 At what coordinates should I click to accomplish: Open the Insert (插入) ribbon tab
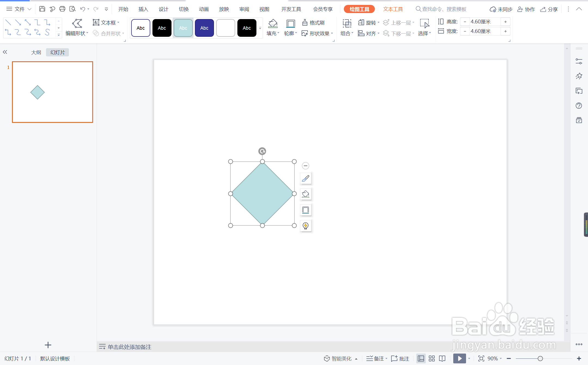click(x=143, y=9)
